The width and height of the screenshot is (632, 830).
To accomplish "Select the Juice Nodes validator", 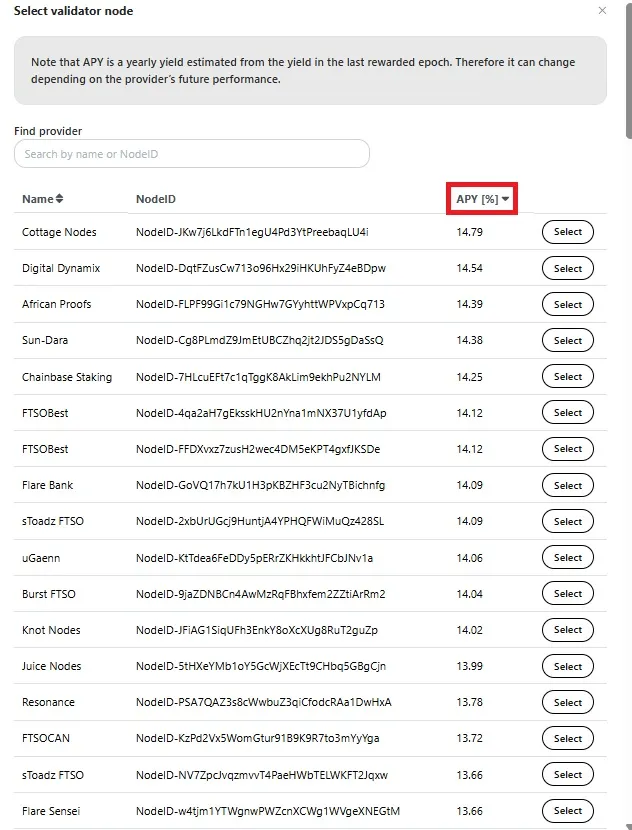I will click(x=567, y=666).
